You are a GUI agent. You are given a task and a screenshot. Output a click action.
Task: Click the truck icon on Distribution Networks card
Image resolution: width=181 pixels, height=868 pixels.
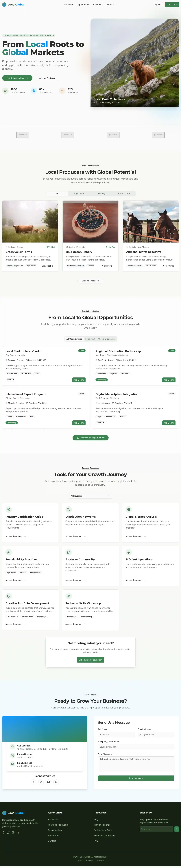pyautogui.click(x=69, y=509)
